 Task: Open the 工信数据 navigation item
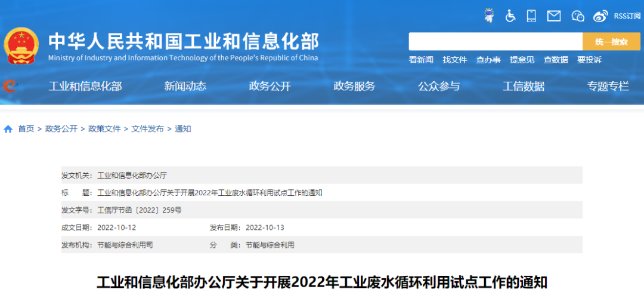[524, 86]
